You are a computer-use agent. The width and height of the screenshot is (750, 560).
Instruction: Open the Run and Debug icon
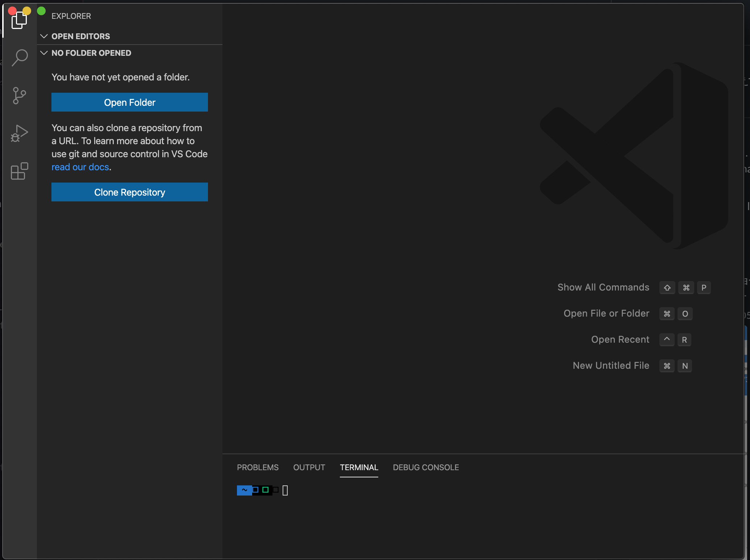coord(20,133)
